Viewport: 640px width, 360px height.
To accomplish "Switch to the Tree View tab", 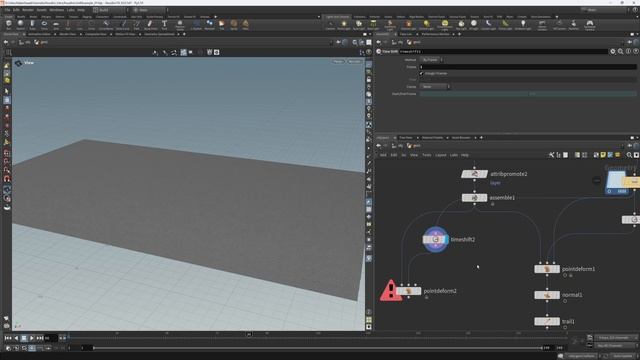I will pos(406,138).
